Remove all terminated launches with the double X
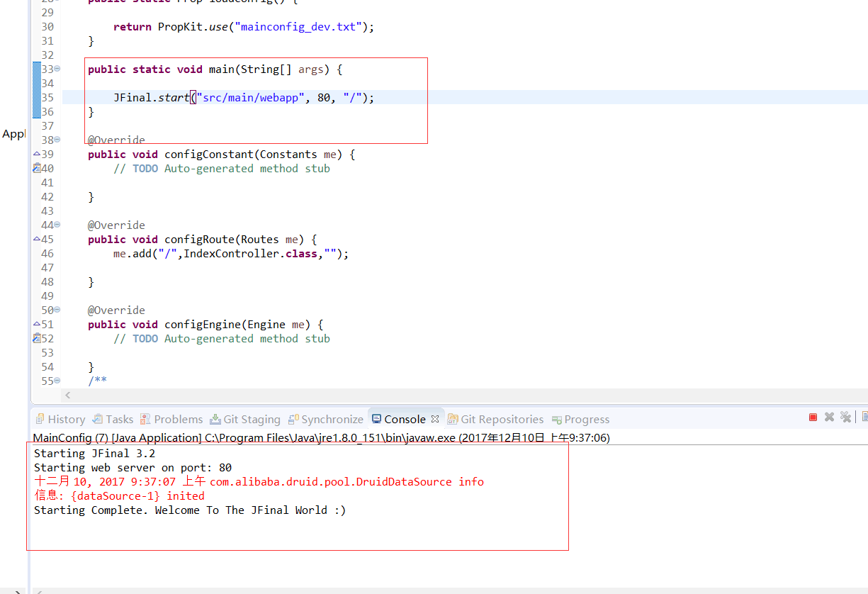The height and width of the screenshot is (594, 868). 845,418
